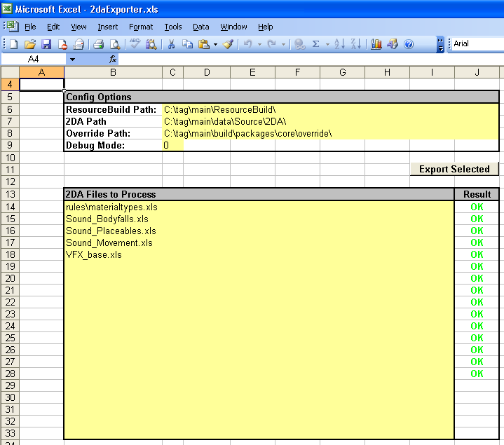The image size is (504, 445).
Task: Click the Open file folder icon
Action: click(x=30, y=44)
